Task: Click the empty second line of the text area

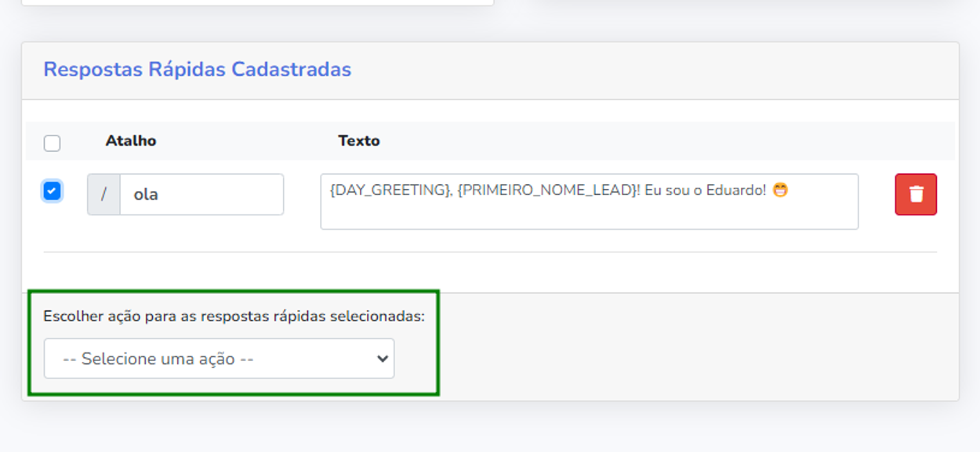Action: (x=590, y=214)
